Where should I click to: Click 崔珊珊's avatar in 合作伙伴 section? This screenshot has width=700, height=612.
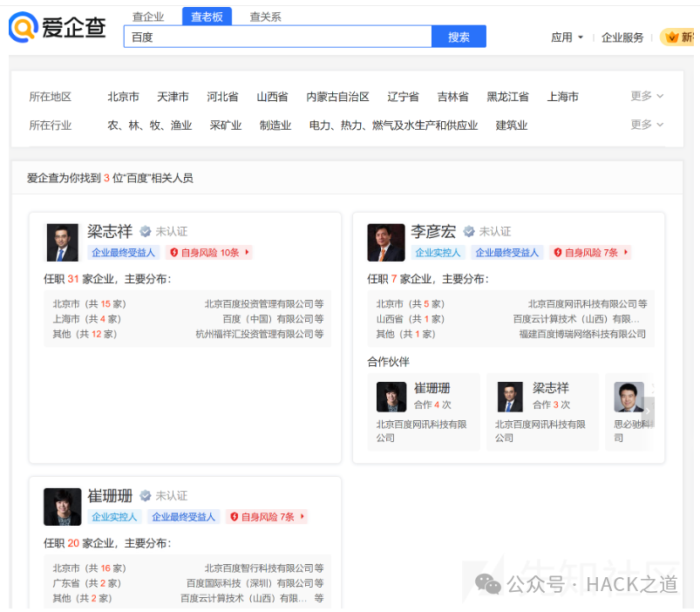coord(391,396)
